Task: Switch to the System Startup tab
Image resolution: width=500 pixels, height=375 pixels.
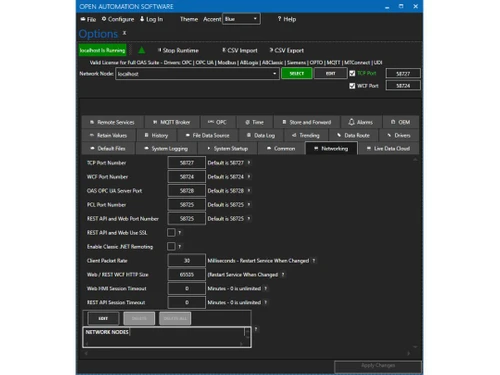Action: [x=228, y=149]
